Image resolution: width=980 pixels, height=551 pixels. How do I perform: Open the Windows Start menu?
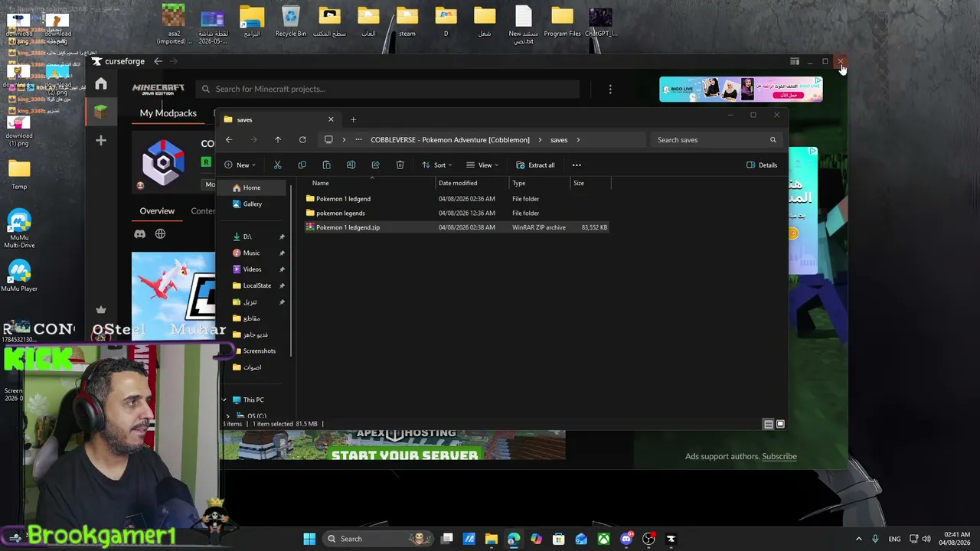click(x=309, y=539)
